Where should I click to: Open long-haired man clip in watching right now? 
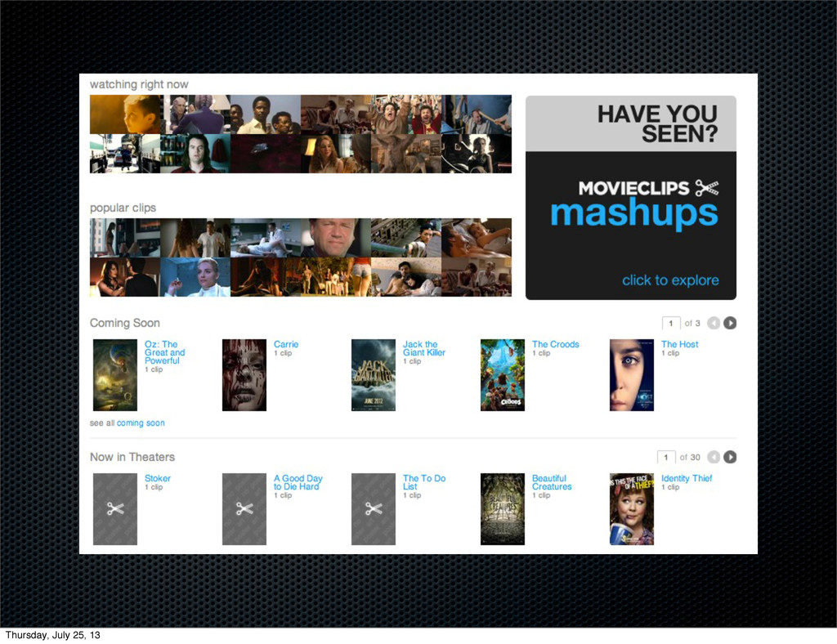(195, 154)
